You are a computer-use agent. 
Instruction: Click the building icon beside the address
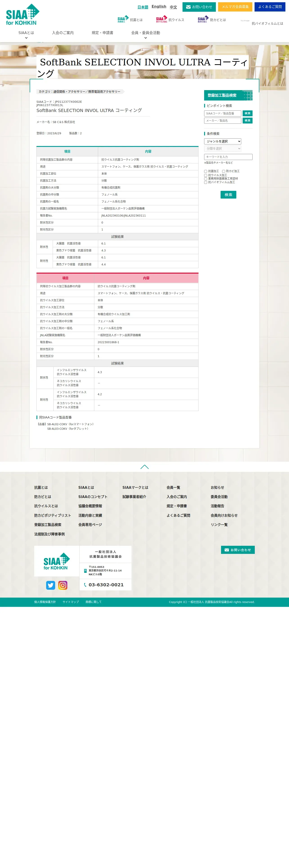tap(85, 571)
